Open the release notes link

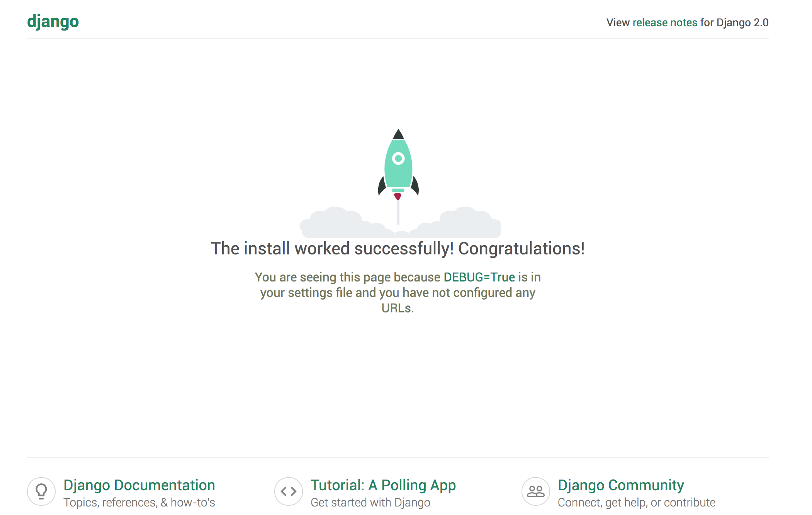[665, 22]
